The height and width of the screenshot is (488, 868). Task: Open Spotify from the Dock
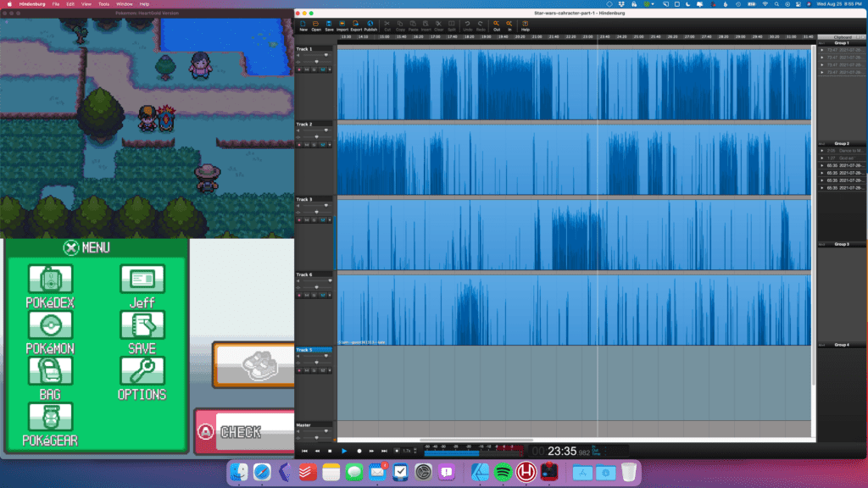point(502,472)
